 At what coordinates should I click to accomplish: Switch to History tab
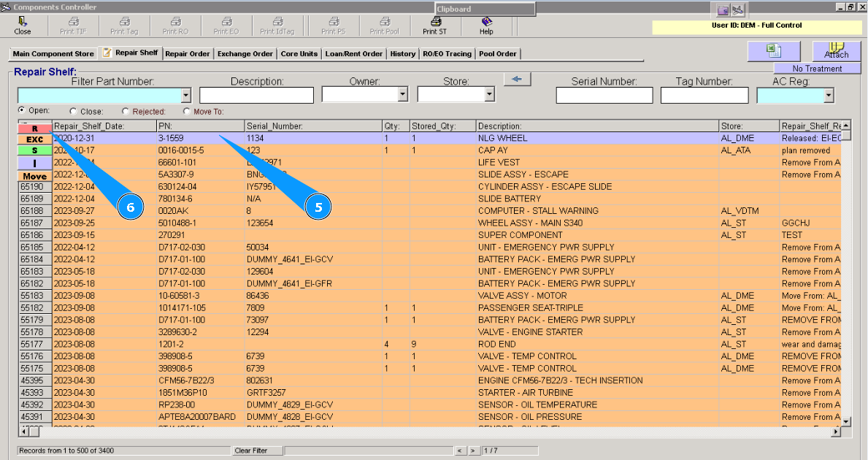tap(402, 54)
